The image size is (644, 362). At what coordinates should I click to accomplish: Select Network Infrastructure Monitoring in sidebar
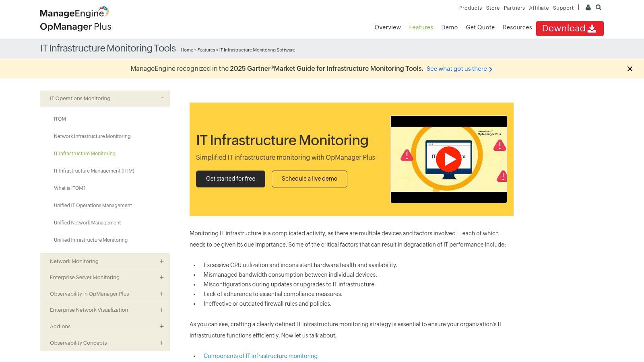(92, 136)
